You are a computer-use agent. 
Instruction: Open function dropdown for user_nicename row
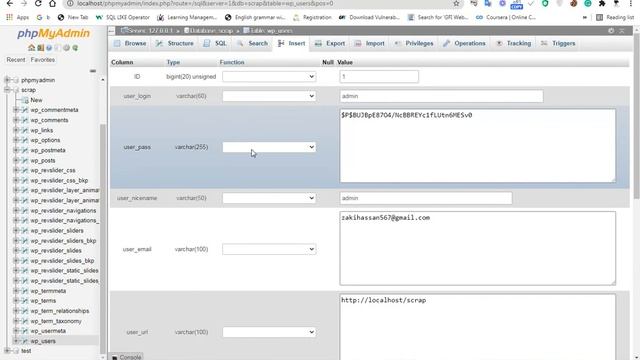pyautogui.click(x=269, y=198)
